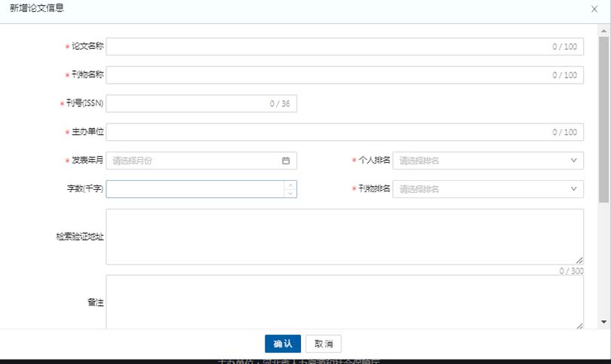611x364 pixels.
Task: Click the chevron arrow of 刊物排名
Action: coord(573,189)
